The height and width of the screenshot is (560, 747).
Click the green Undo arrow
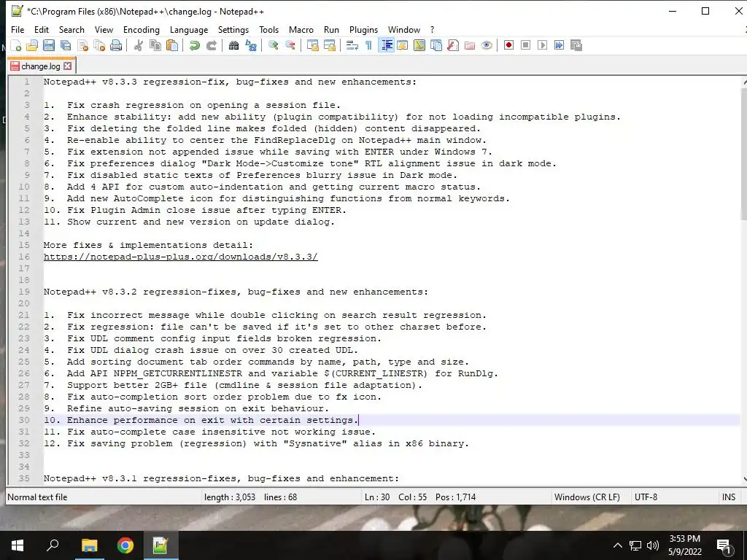pyautogui.click(x=194, y=45)
